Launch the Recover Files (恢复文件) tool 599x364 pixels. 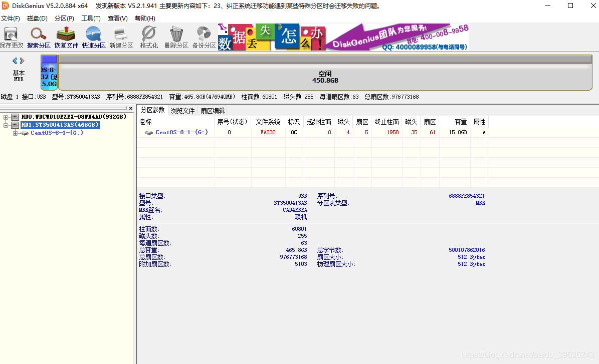[x=66, y=38]
